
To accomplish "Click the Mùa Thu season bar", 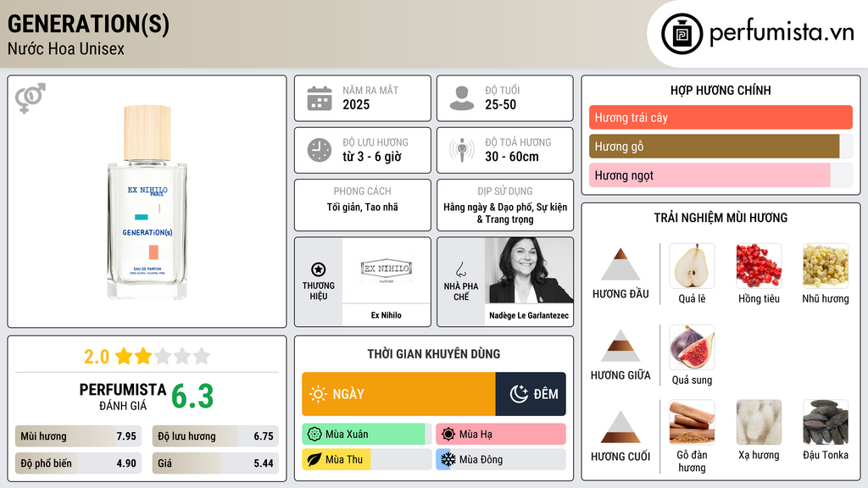I will [367, 460].
